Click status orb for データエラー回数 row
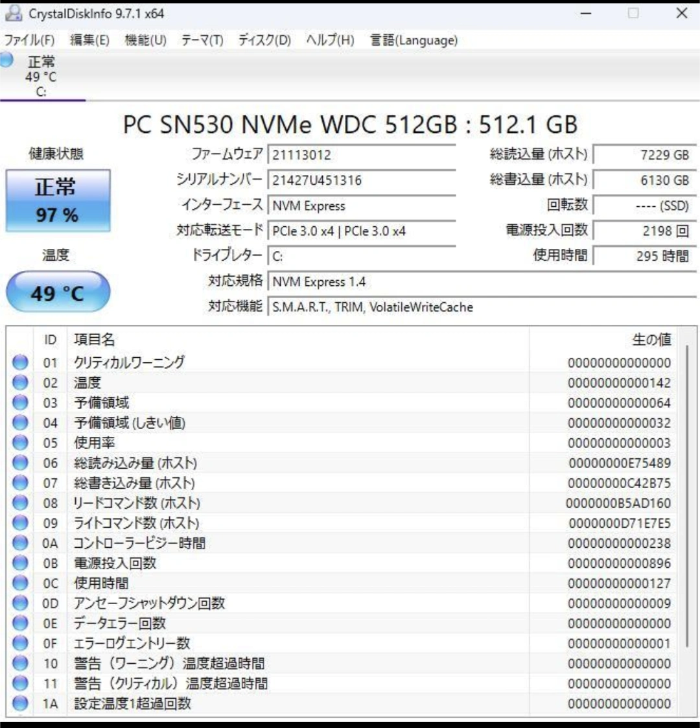This screenshot has width=700, height=728. pyautogui.click(x=20, y=622)
